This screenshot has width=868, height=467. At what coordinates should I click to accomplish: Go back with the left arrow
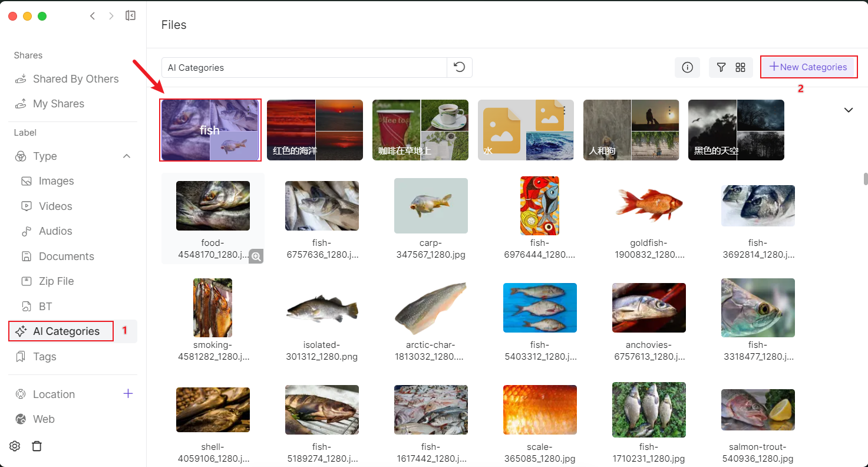pos(93,16)
